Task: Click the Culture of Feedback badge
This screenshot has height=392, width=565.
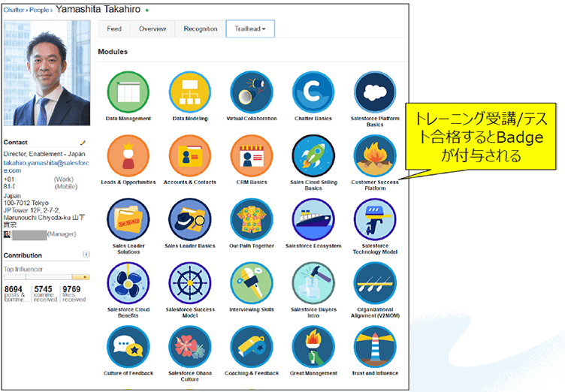Action: click(x=128, y=346)
